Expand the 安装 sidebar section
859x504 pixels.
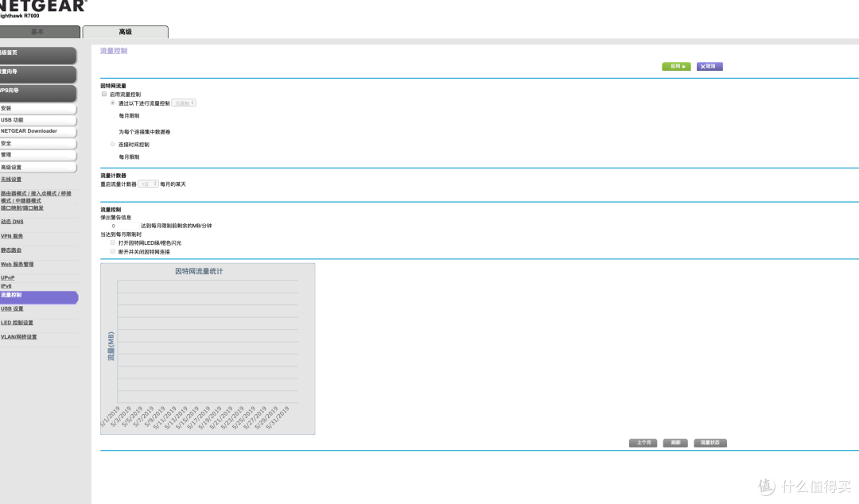(x=38, y=108)
